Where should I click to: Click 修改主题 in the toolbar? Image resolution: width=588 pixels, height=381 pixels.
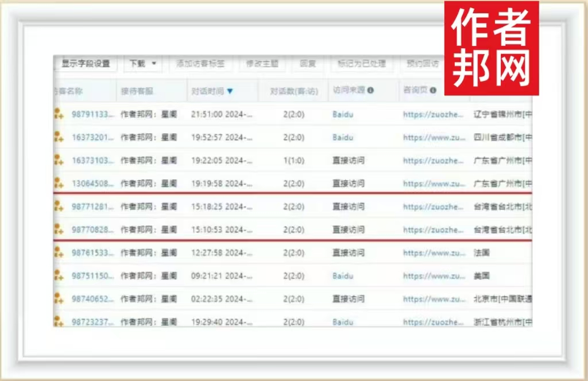pyautogui.click(x=262, y=64)
